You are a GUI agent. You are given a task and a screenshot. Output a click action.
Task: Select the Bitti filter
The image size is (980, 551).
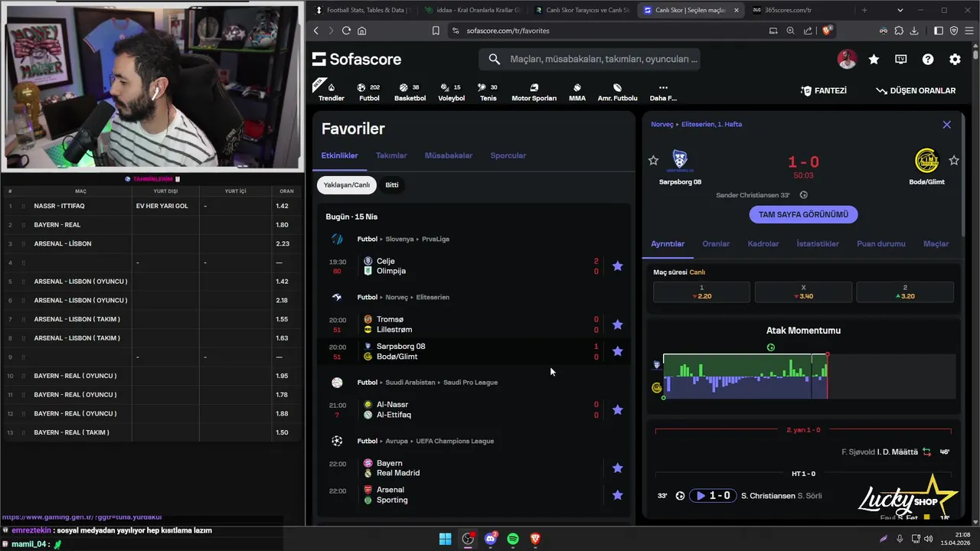click(x=391, y=184)
